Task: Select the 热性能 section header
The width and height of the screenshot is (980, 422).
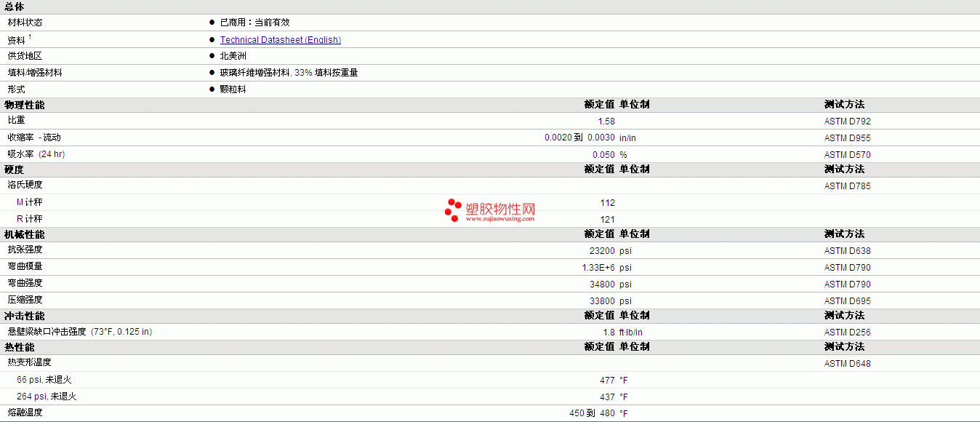Action: tap(20, 347)
